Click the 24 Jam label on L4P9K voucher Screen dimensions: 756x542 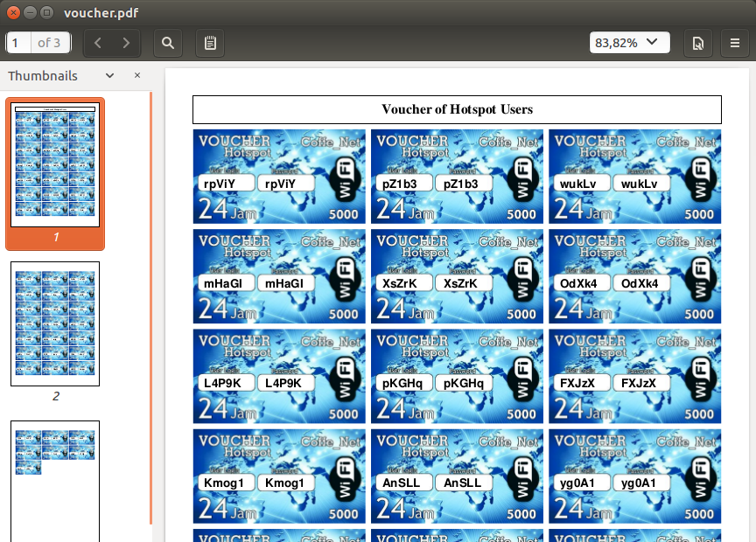(x=227, y=409)
